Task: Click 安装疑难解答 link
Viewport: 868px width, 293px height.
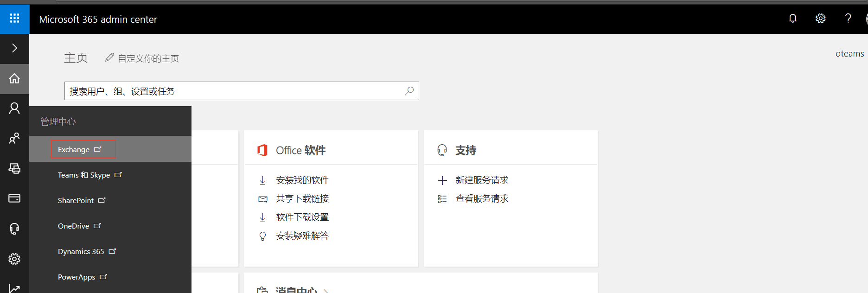Action: (302, 236)
